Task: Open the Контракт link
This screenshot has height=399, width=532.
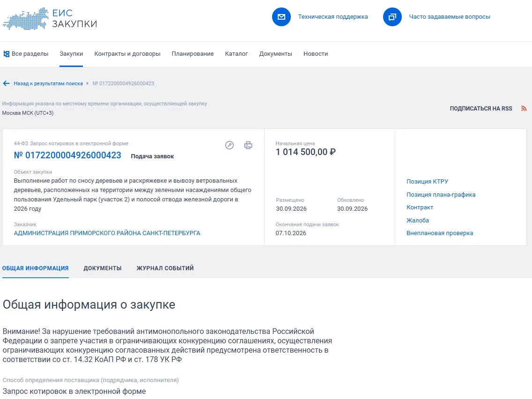Action: (420, 207)
